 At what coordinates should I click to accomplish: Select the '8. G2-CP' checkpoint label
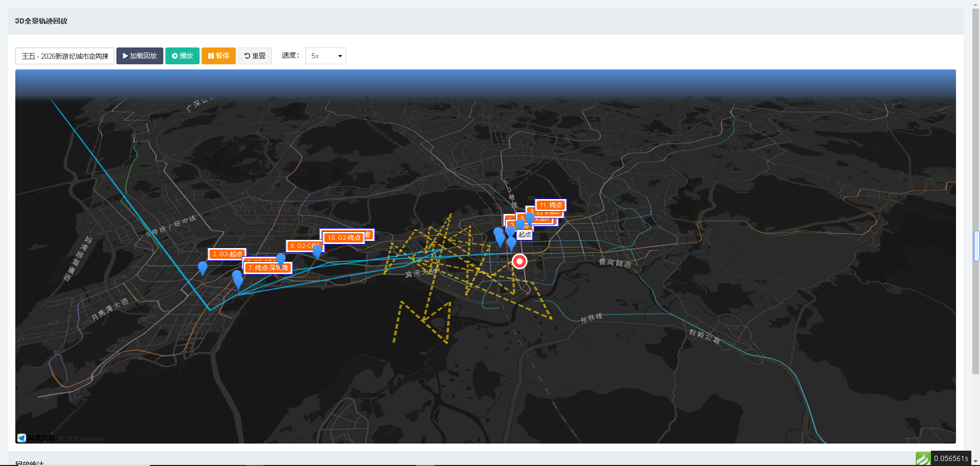tap(304, 246)
